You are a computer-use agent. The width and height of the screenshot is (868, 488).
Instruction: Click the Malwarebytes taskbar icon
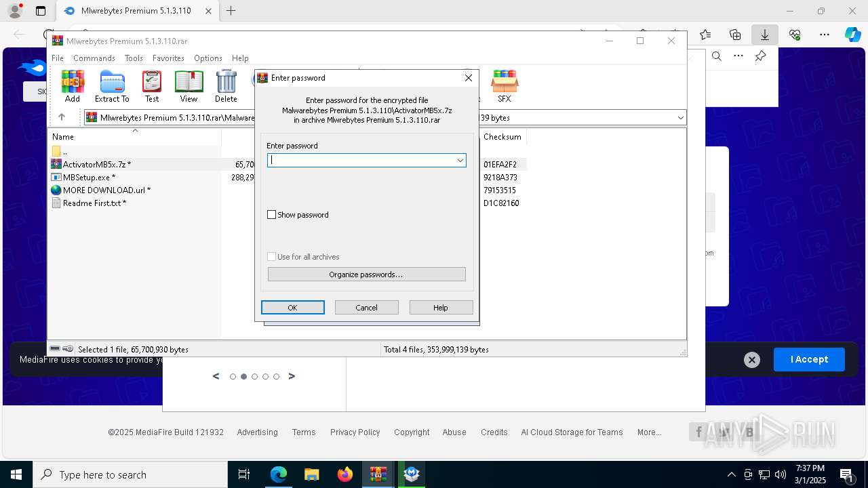[411, 474]
